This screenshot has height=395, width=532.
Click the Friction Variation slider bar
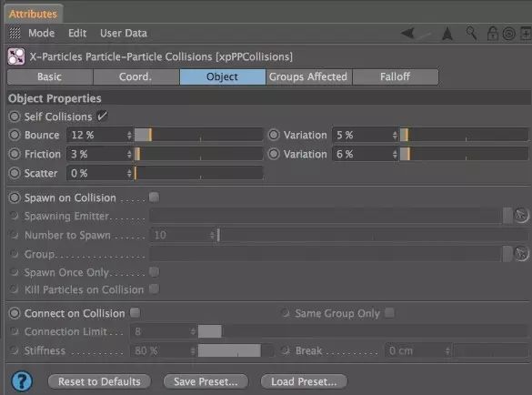(x=464, y=154)
